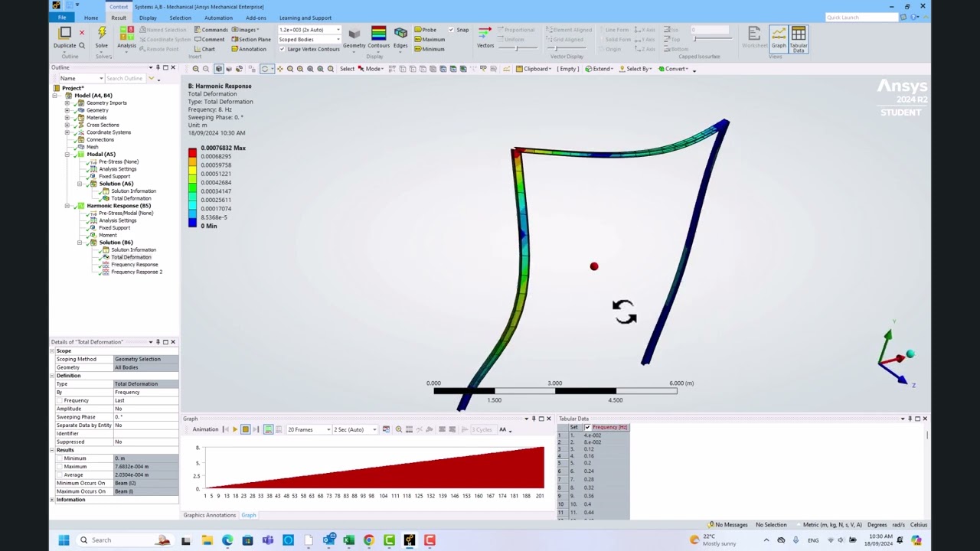Open Chrome from the Windows taskbar
The width and height of the screenshot is (980, 551).
368,540
